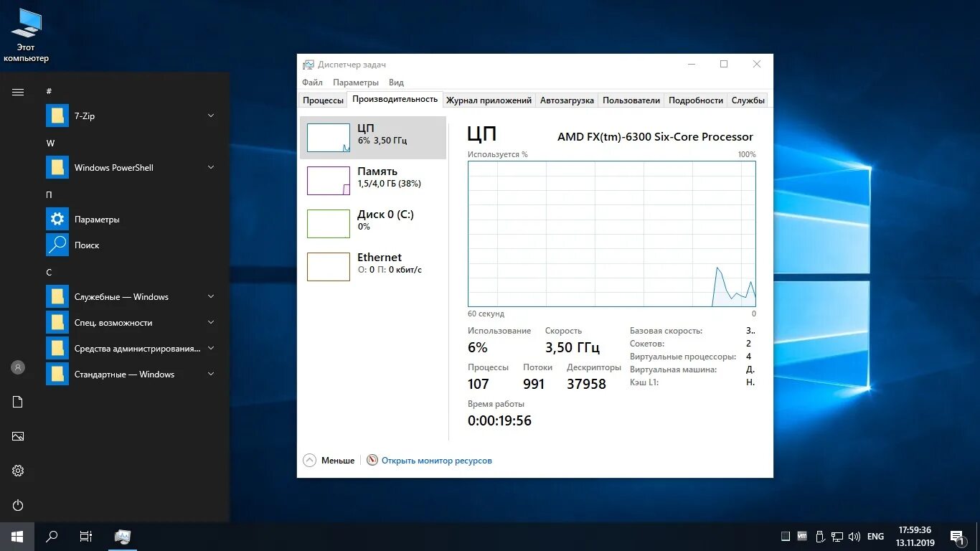The width and height of the screenshot is (980, 551).
Task: Open the Файл menu
Action: (312, 83)
